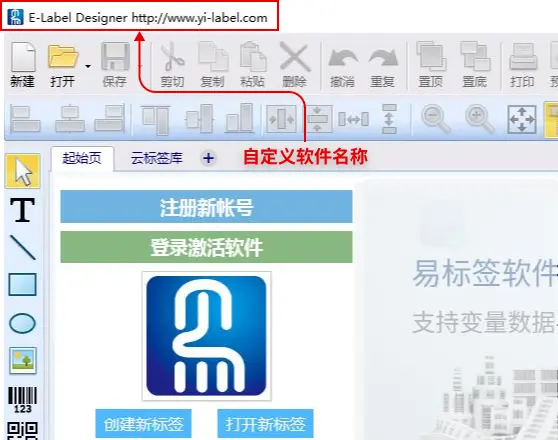Click the E-Label logo image
558x440 pixels.
[x=206, y=336]
